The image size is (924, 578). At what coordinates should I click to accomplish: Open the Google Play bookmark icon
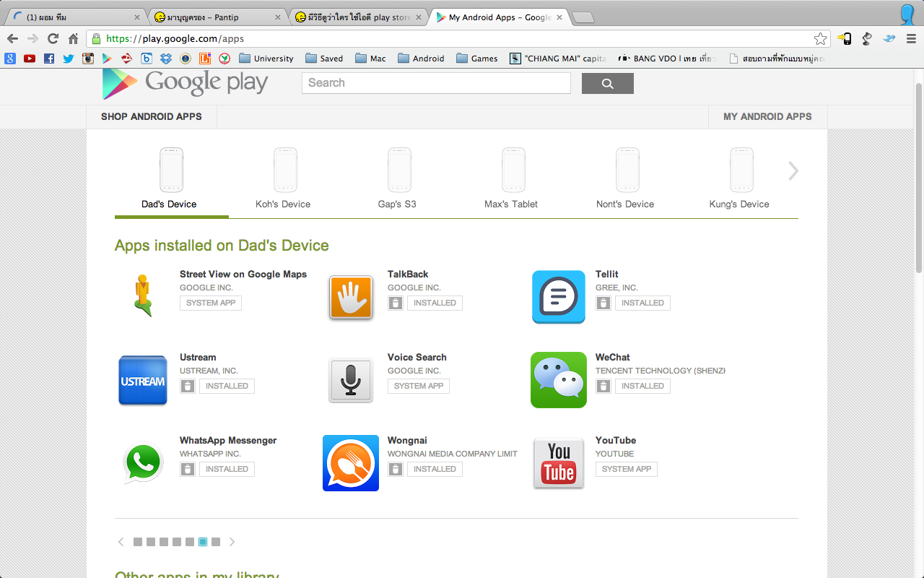(x=107, y=59)
